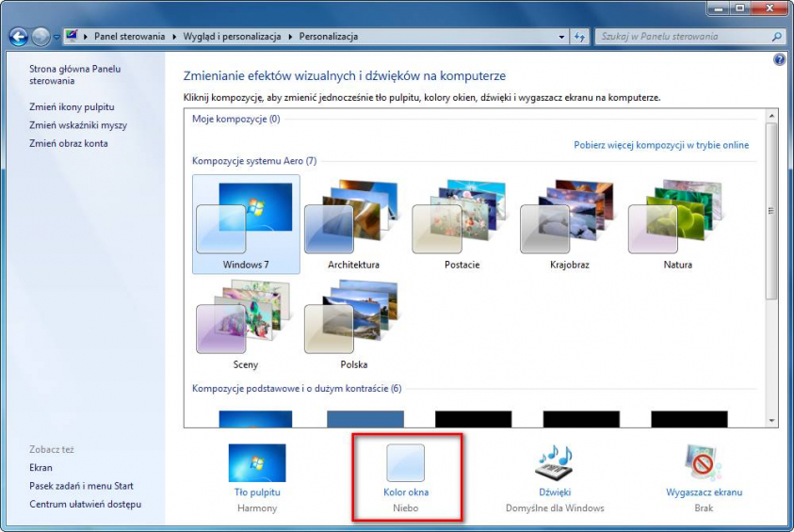Choose the Postacie theme
This screenshot has width=794, height=532.
tap(462, 222)
